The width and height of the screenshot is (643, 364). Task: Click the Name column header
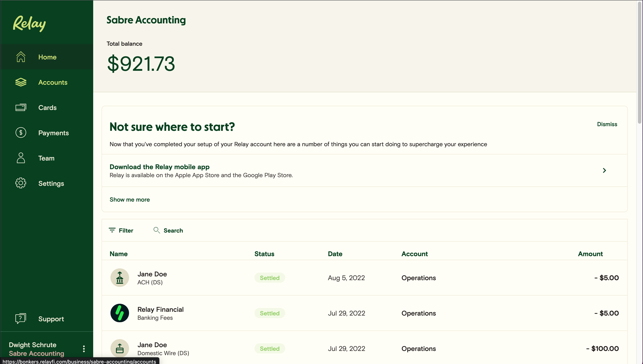(x=119, y=254)
